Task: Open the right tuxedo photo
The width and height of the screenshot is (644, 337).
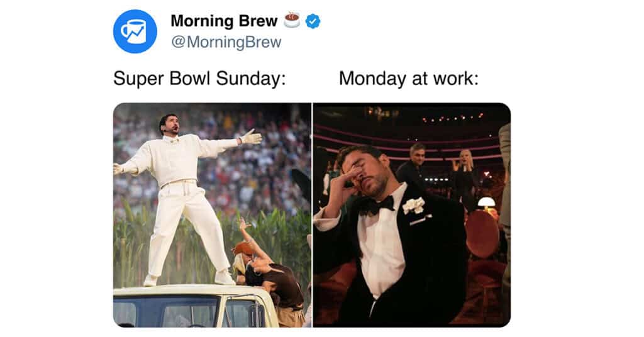Action: (412, 214)
